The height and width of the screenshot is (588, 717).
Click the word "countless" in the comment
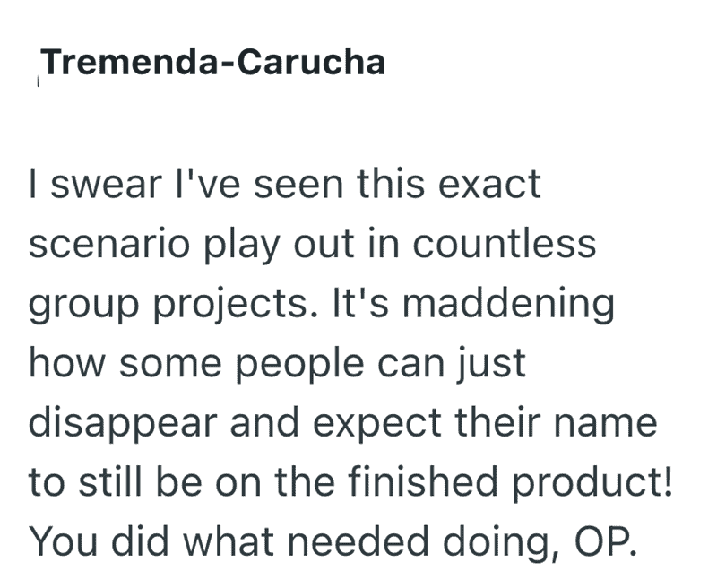[x=505, y=244]
